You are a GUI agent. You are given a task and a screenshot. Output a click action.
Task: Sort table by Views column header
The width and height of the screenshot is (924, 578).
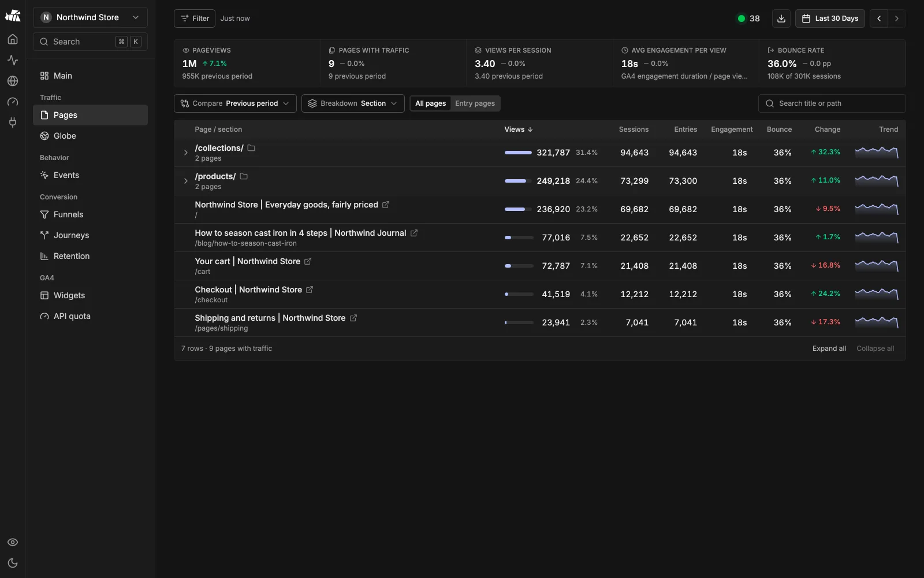(x=518, y=129)
